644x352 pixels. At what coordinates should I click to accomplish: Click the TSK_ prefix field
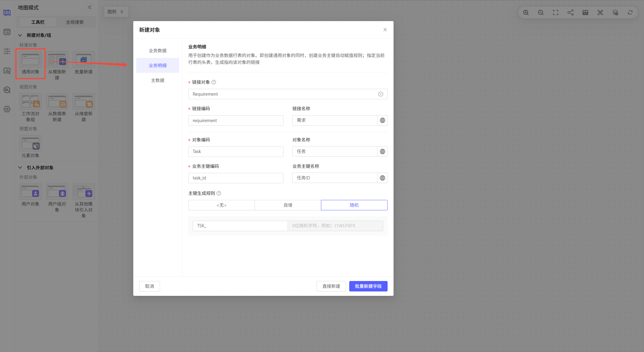tap(240, 226)
